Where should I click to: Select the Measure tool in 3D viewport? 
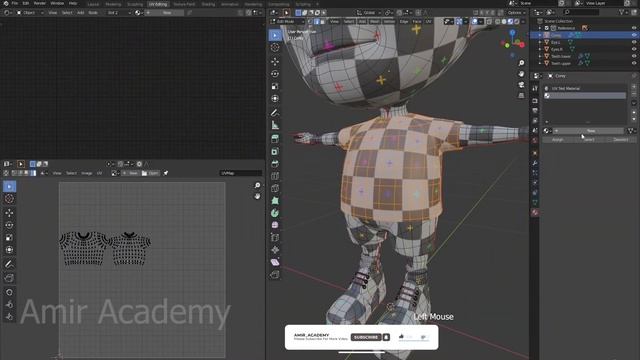(275, 125)
